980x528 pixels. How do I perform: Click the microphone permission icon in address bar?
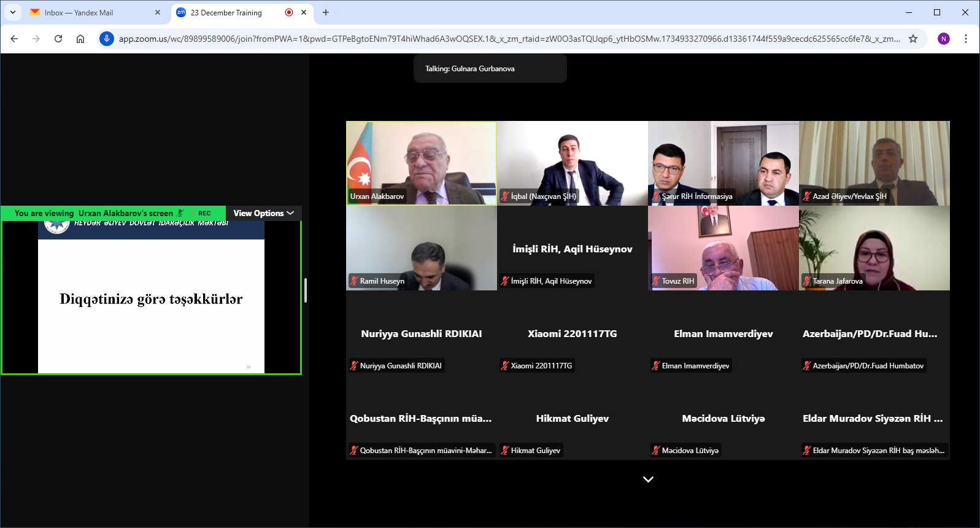107,39
